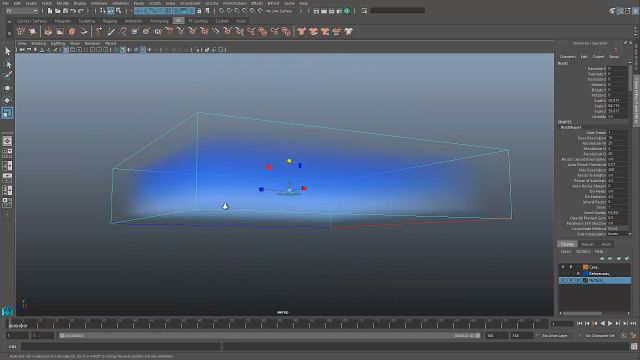
Task: Open the menu set dropdown at top left
Action: (21, 11)
